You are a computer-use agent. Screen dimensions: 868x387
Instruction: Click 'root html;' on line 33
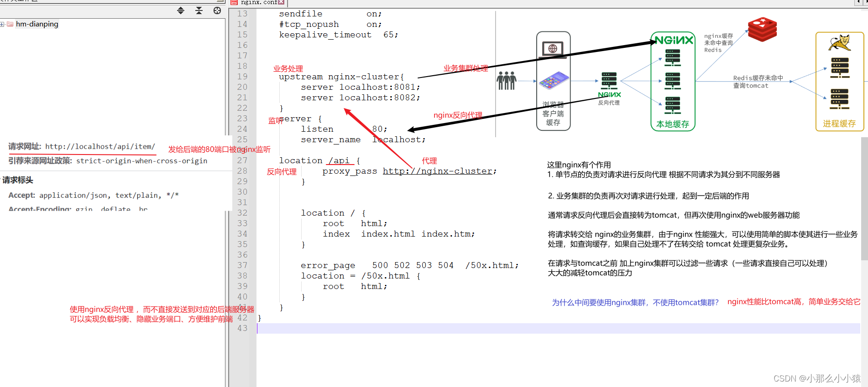click(x=355, y=223)
